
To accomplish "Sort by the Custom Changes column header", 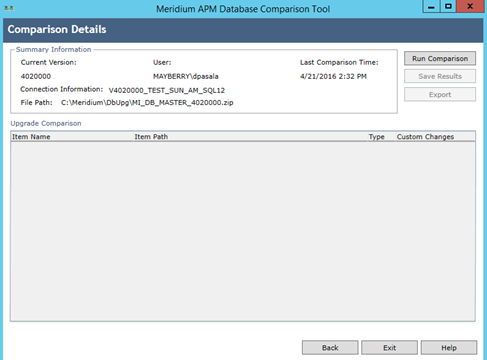I will tap(435, 137).
